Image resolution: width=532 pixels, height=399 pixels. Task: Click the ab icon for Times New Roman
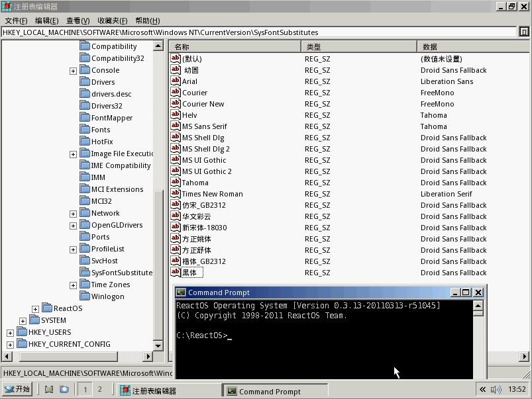[x=176, y=193]
